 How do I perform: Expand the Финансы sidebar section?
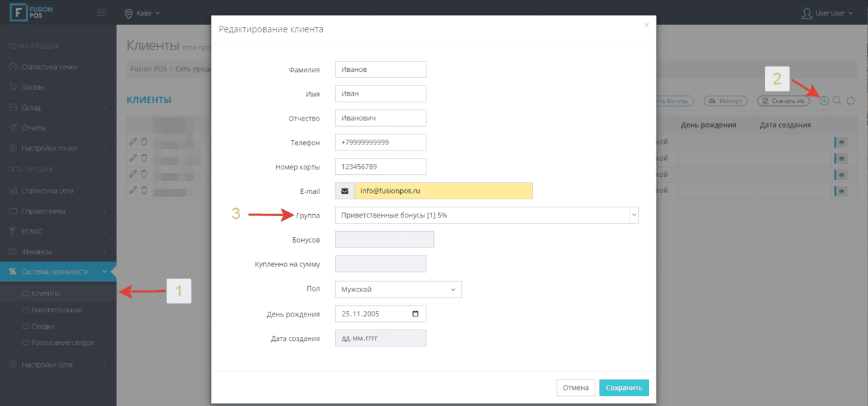pyautogui.click(x=58, y=251)
